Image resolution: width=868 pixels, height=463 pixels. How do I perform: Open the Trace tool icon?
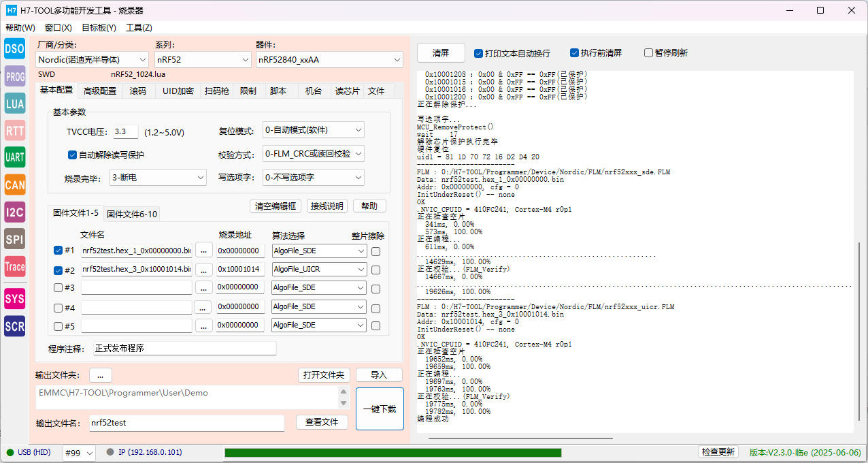tap(15, 266)
